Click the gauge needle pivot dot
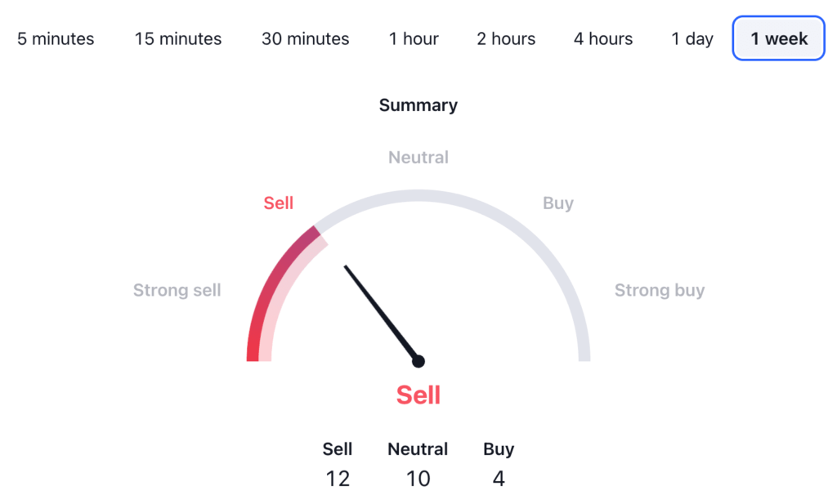Image resolution: width=837 pixels, height=504 pixels. (x=418, y=361)
